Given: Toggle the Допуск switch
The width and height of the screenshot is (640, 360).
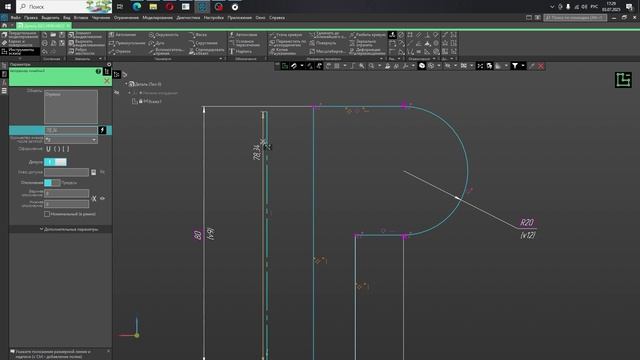Looking at the screenshot, I should click(x=55, y=162).
